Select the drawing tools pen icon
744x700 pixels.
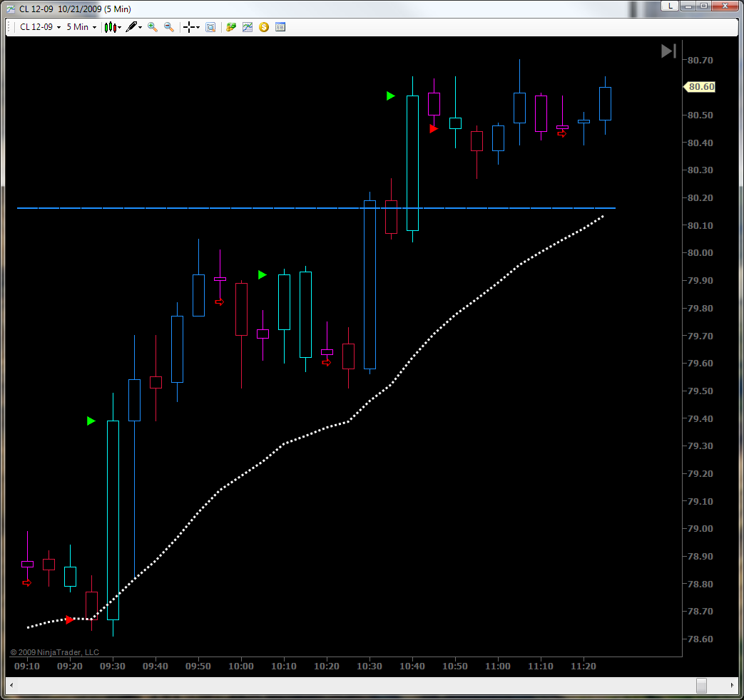[131, 27]
